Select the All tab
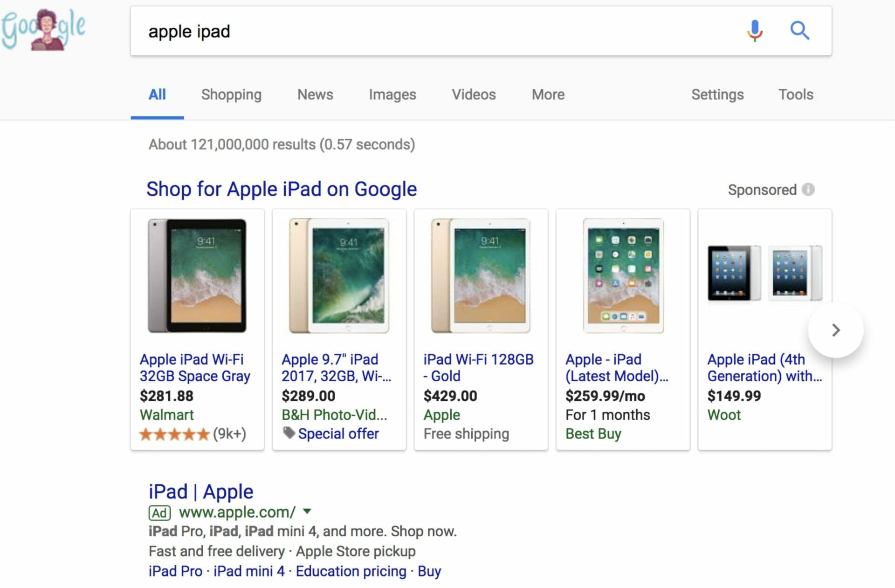The width and height of the screenshot is (895, 588). [x=157, y=95]
